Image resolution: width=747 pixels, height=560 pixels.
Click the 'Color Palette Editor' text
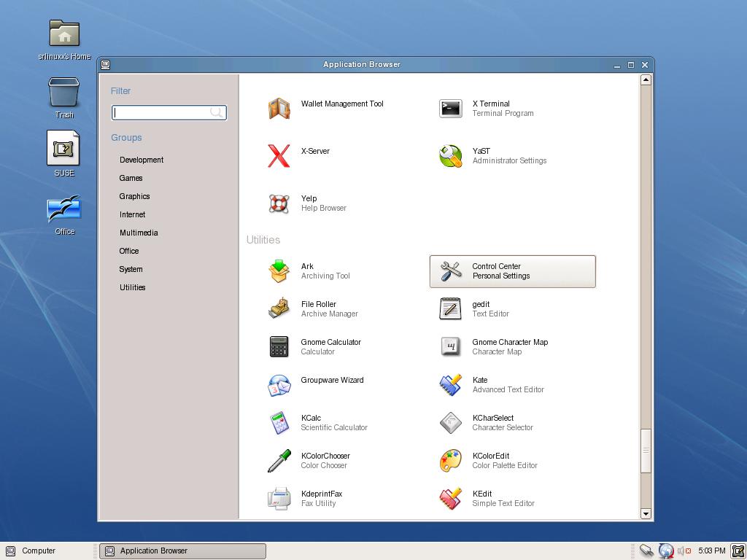(x=505, y=465)
